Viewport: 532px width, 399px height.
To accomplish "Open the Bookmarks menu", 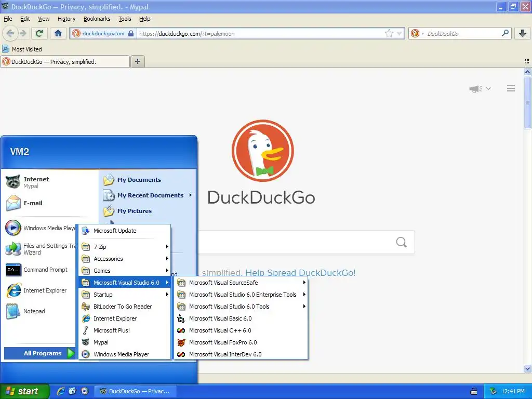I will [x=97, y=19].
